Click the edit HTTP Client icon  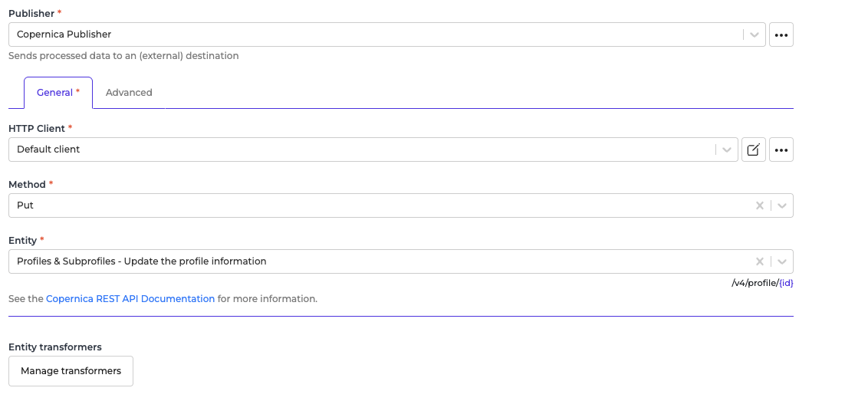pos(753,150)
